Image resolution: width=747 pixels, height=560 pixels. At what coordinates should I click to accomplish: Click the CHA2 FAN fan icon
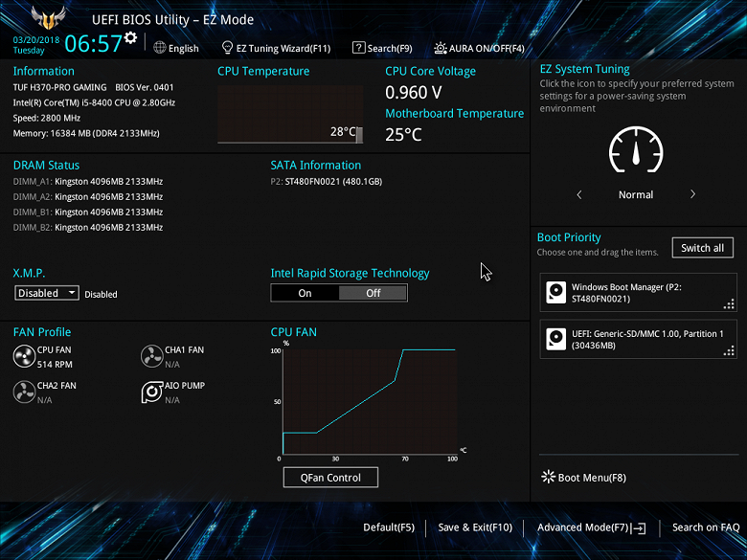point(24,392)
